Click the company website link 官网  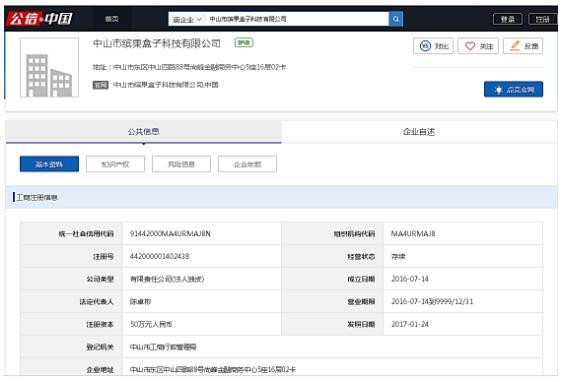coord(166,85)
